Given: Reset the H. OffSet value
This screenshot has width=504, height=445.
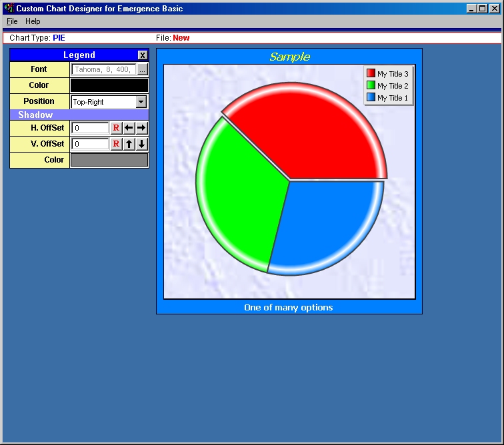Looking at the screenshot, I should (x=116, y=128).
